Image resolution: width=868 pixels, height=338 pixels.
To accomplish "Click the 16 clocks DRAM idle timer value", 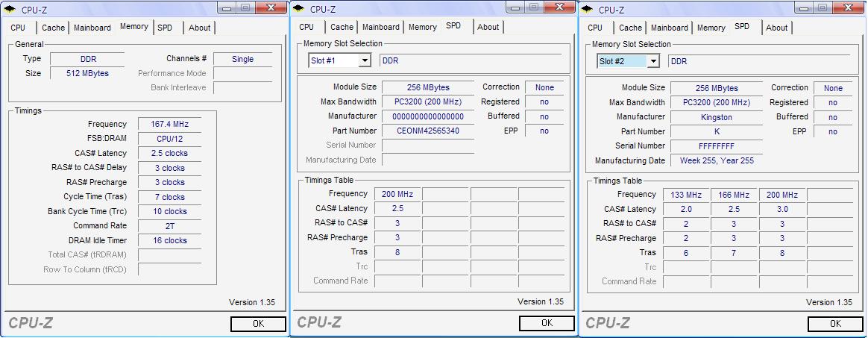I will 169,240.
